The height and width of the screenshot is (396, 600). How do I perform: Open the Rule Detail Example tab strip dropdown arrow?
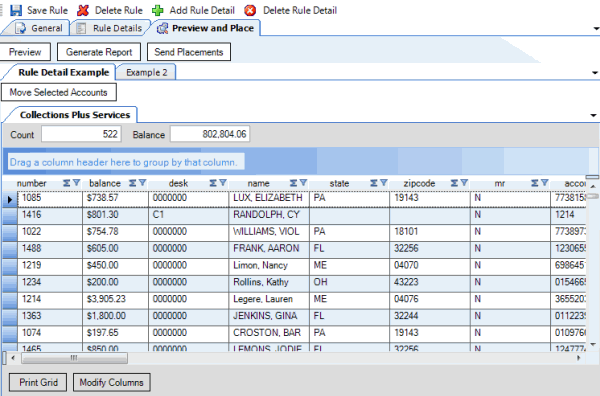coord(595,73)
